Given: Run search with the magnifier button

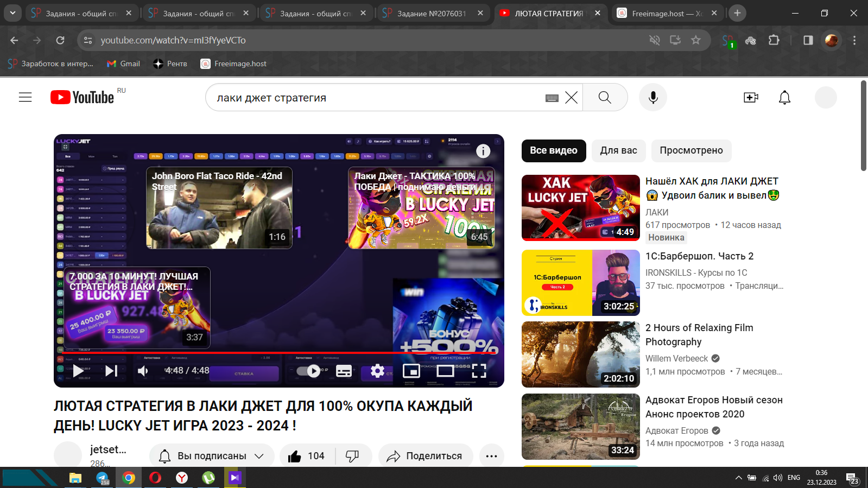Looking at the screenshot, I should click(605, 97).
